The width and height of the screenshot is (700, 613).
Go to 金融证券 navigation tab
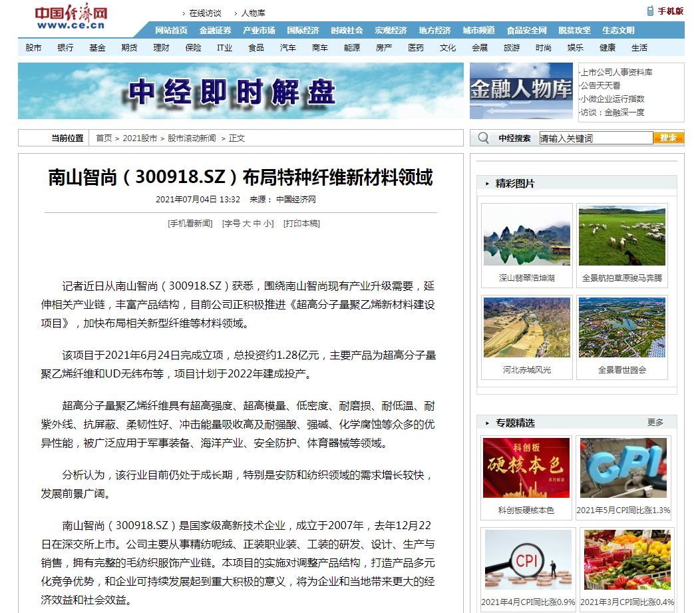pyautogui.click(x=215, y=31)
